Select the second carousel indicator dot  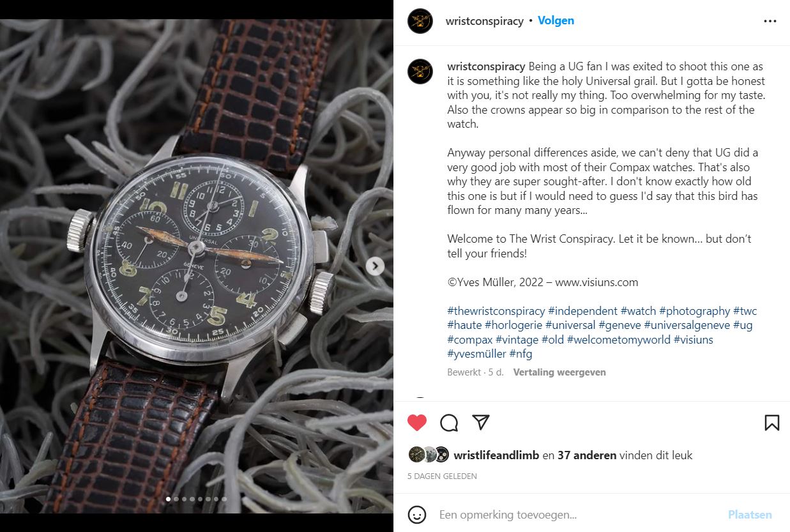point(176,499)
